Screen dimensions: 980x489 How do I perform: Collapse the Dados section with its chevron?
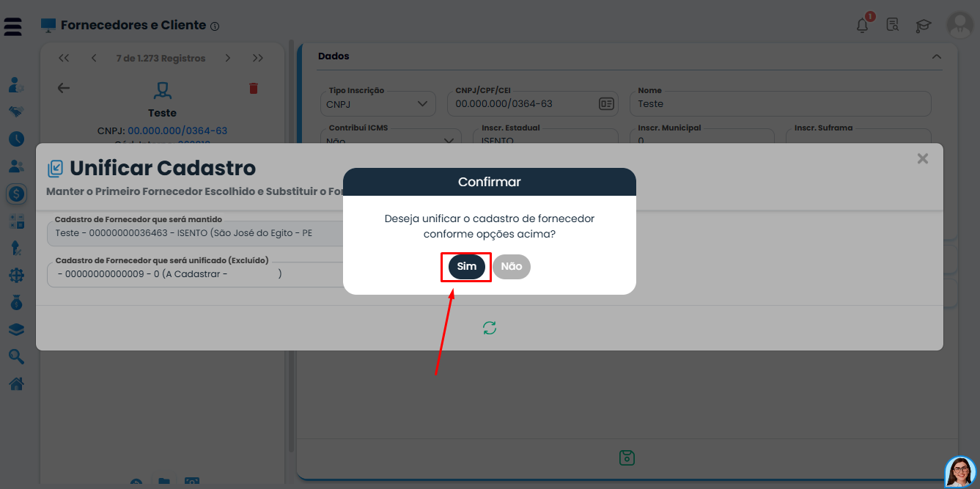pos(936,56)
